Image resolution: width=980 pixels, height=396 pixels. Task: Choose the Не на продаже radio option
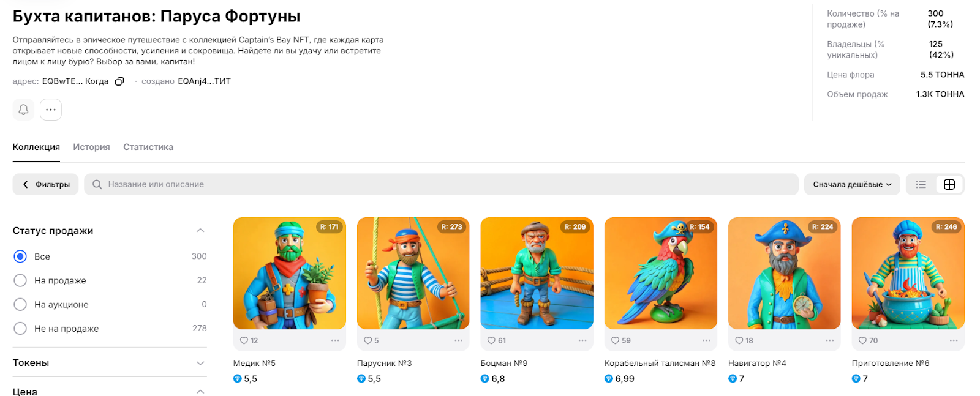[x=20, y=328]
